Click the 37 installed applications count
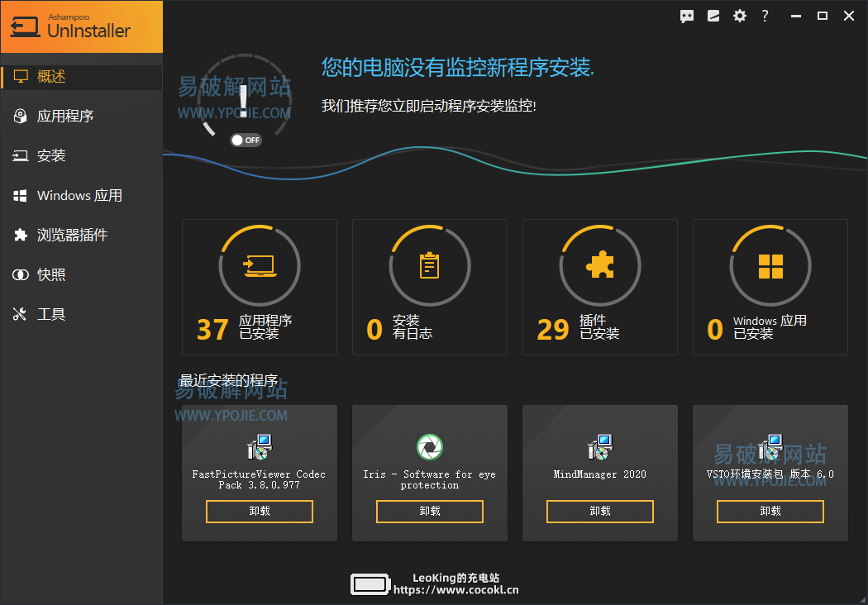This screenshot has width=868, height=605. point(212,329)
